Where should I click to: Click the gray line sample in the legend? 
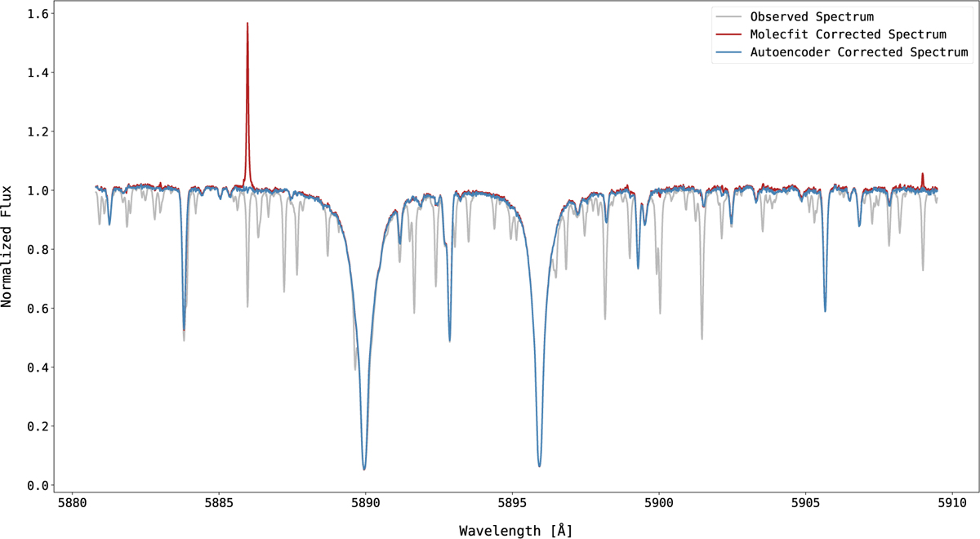tap(728, 16)
